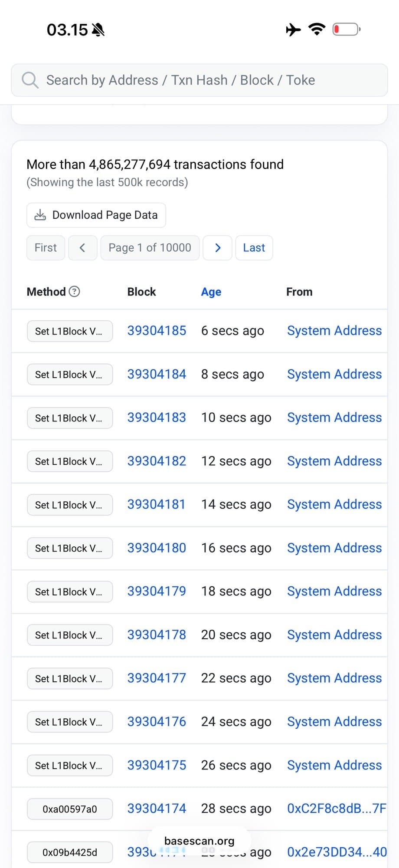Tap the search magnifier icon
The image size is (399, 868).
pos(30,80)
